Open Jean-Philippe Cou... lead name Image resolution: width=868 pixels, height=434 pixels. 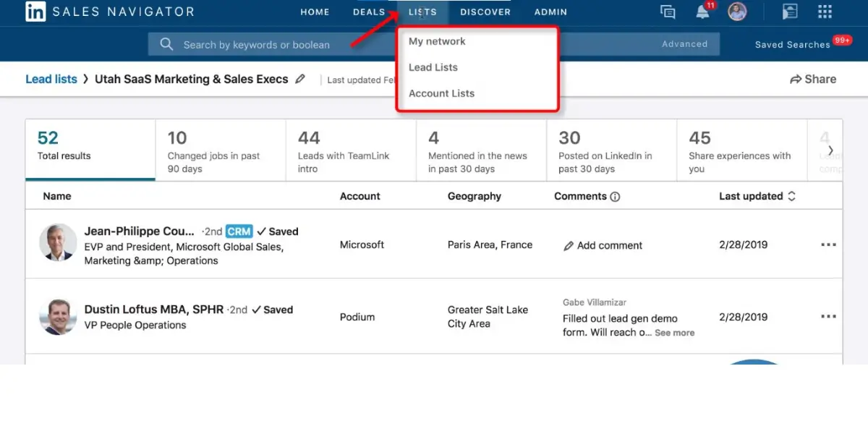pos(140,231)
